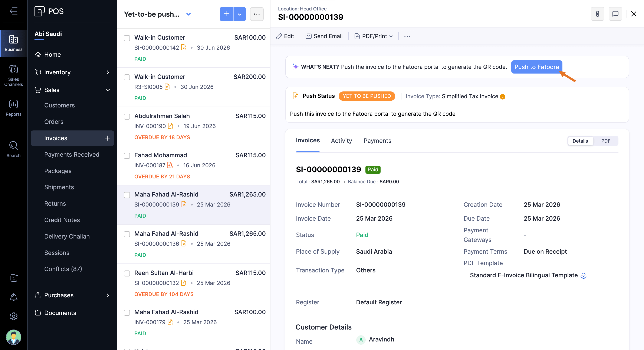Viewport: 644px width, 350px height.
Task: Click the e-invoice icon next to SI-00000000132
Action: [184, 283]
